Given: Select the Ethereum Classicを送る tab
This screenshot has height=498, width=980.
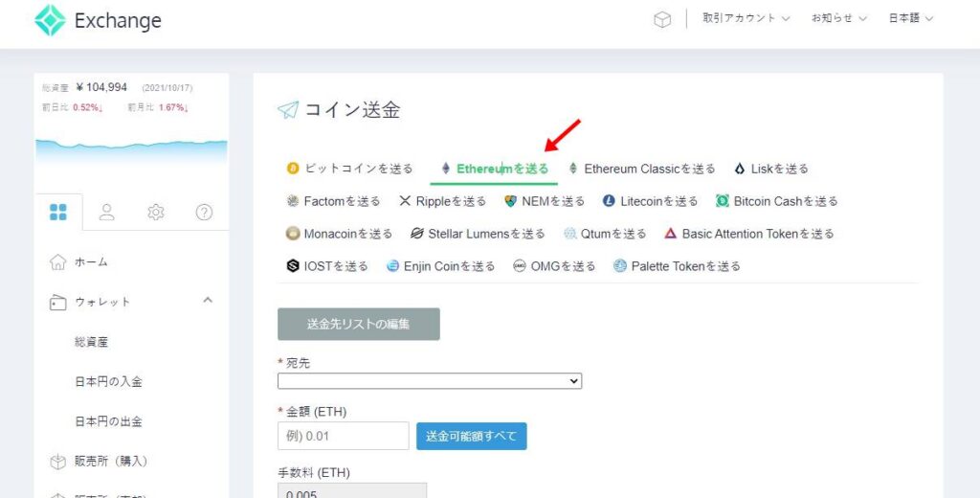Looking at the screenshot, I should point(642,169).
